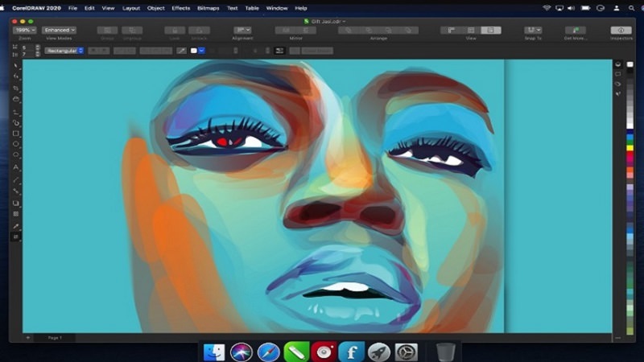Expand the Rectangular shape dropdown
Image resolution: width=644 pixels, height=362 pixels.
[x=64, y=51]
